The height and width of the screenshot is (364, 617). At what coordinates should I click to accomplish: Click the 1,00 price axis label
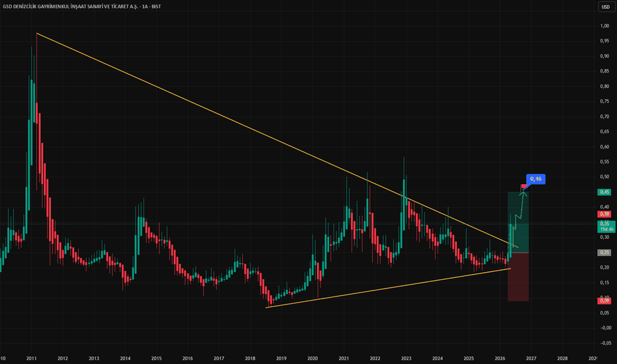click(604, 26)
